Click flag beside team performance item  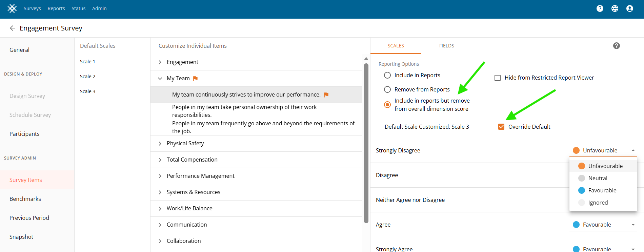coord(326,95)
